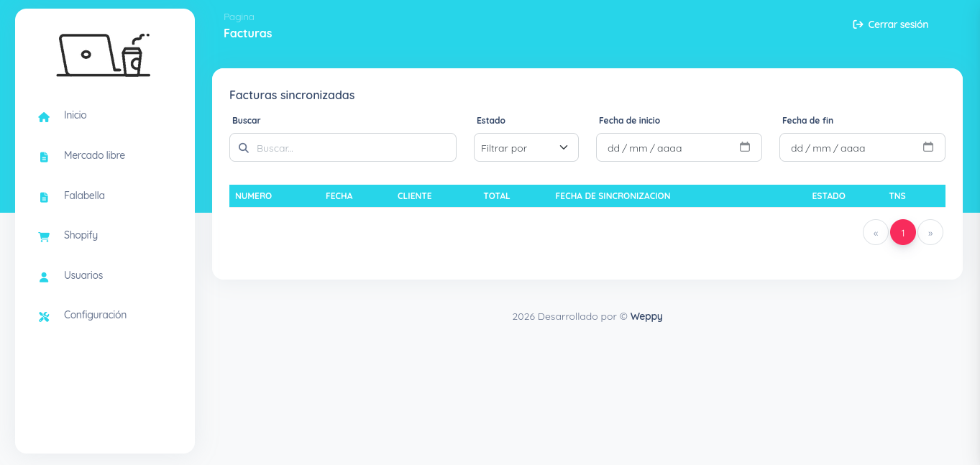Screen dimensions: 980x465
Task: Click the user icon beside Usuarios
Action: tap(44, 277)
